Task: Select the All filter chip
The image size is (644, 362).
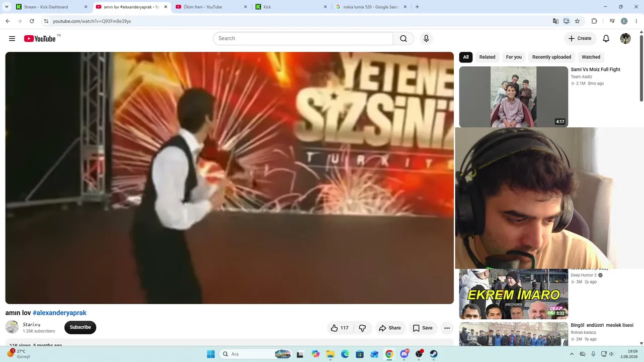Action: point(466,57)
